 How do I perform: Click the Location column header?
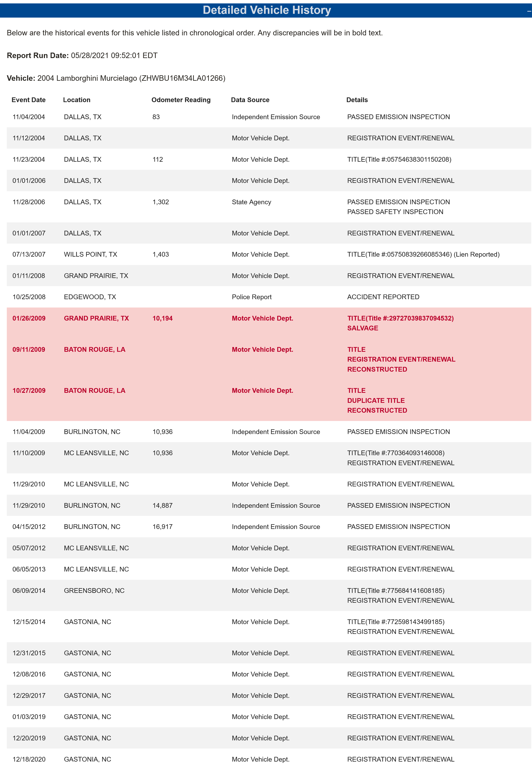click(77, 100)
